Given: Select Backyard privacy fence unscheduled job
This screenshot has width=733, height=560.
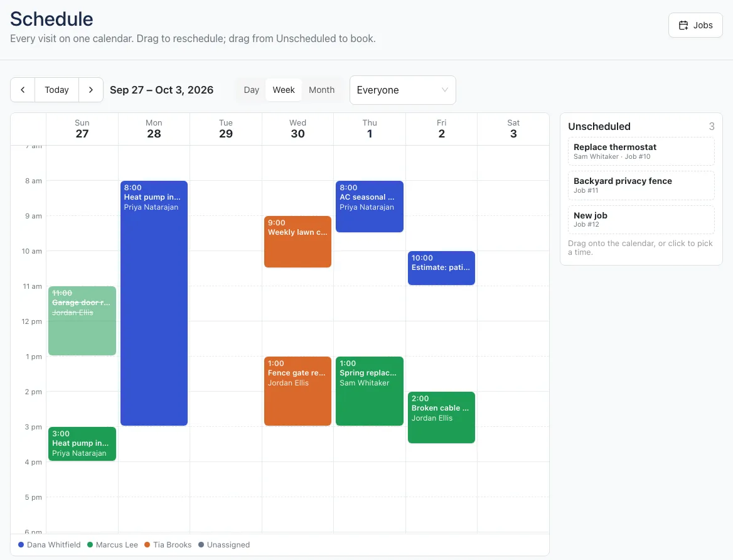Looking at the screenshot, I should coord(641,185).
